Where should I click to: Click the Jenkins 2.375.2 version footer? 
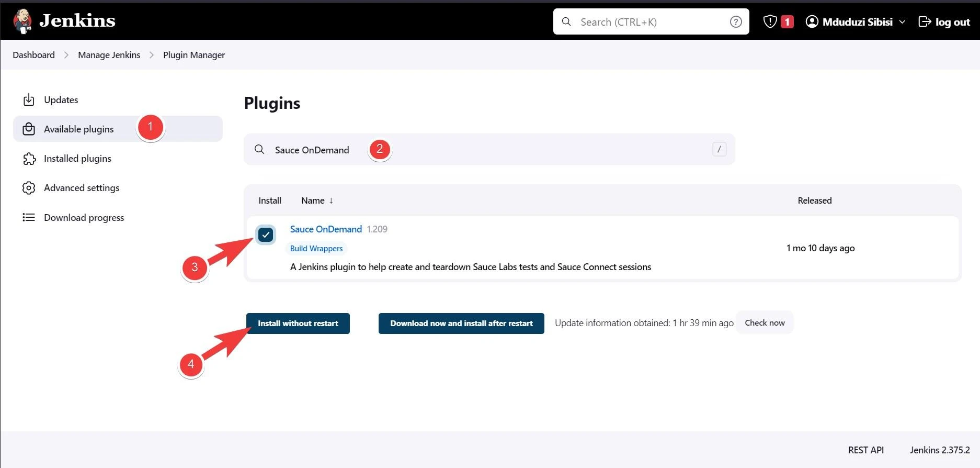point(940,450)
